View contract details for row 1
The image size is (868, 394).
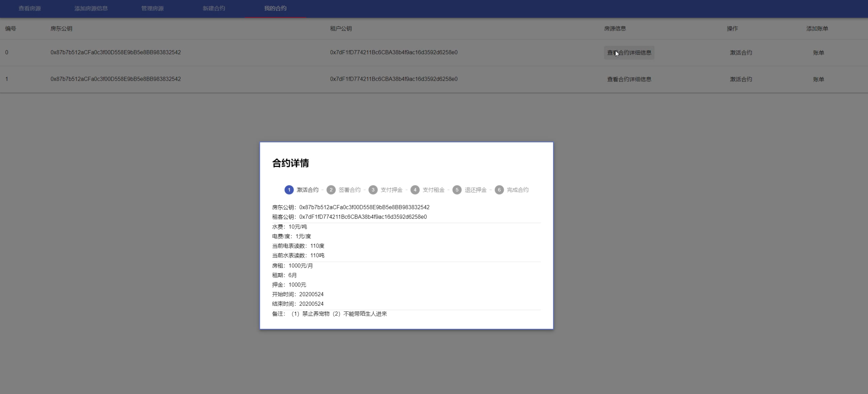(629, 79)
